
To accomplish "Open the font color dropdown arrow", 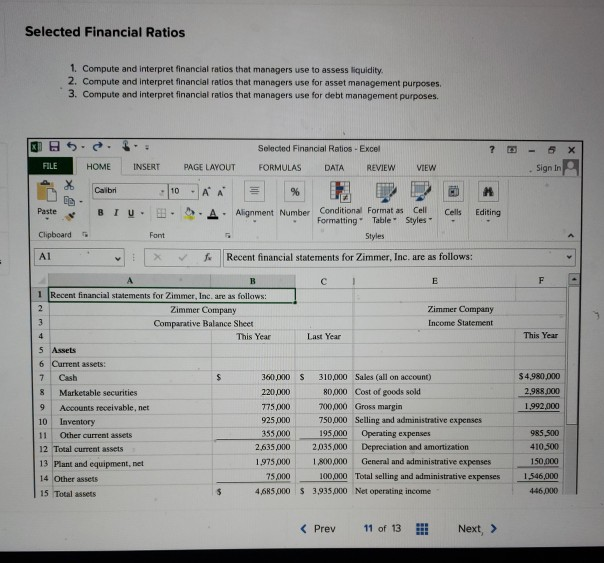I will click(x=224, y=214).
